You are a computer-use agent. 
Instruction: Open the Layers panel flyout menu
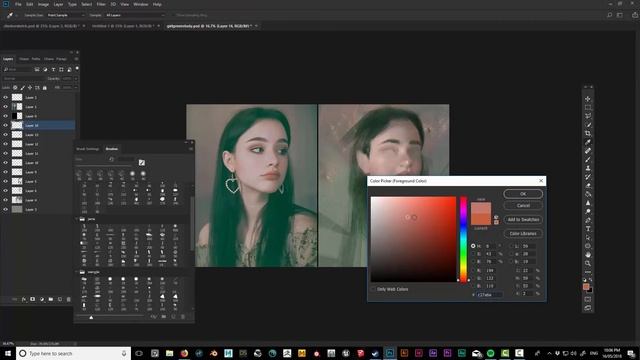[76, 59]
